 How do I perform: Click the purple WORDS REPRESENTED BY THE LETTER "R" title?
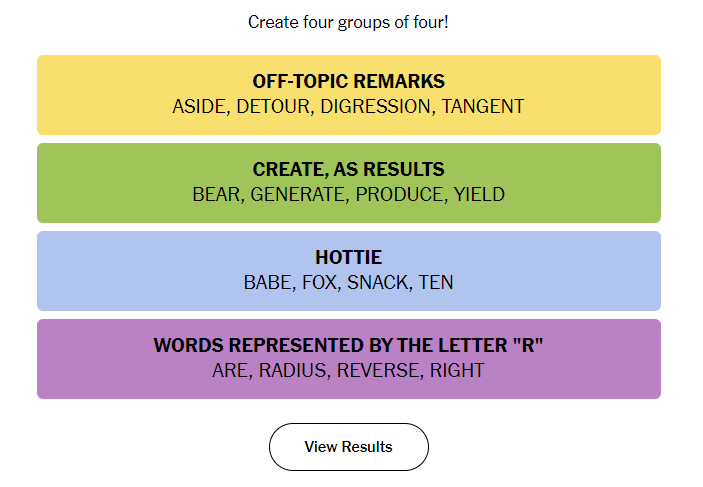pyautogui.click(x=348, y=345)
